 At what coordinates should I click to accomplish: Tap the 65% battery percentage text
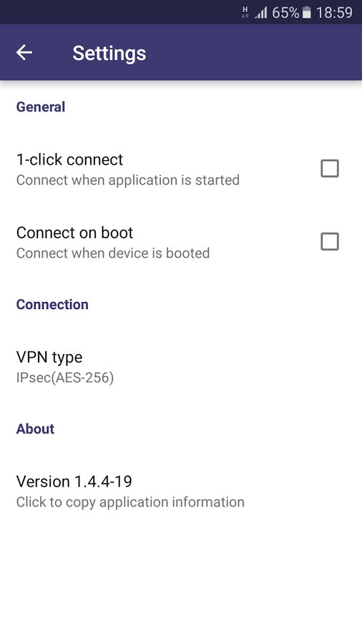285,13
